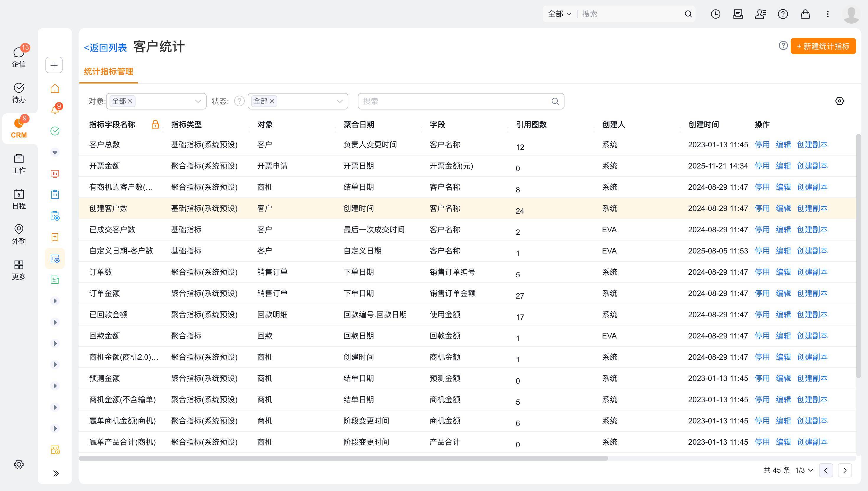
Task: Select the 自定义日期-客户数 row name
Action: pos(121,251)
